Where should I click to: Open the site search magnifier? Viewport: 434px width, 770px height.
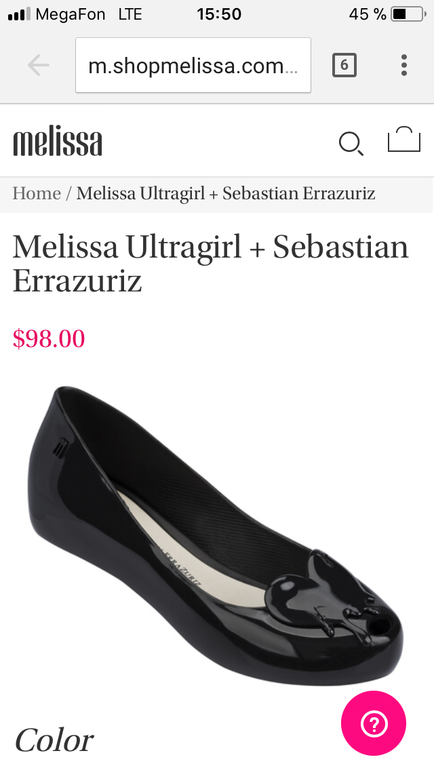[x=351, y=144]
